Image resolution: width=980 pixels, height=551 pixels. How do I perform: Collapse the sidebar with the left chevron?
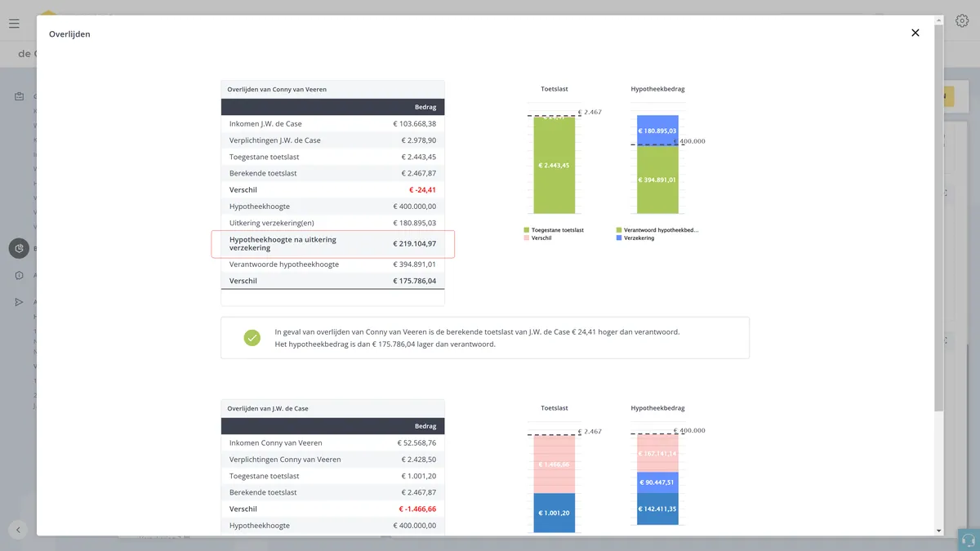[18, 529]
